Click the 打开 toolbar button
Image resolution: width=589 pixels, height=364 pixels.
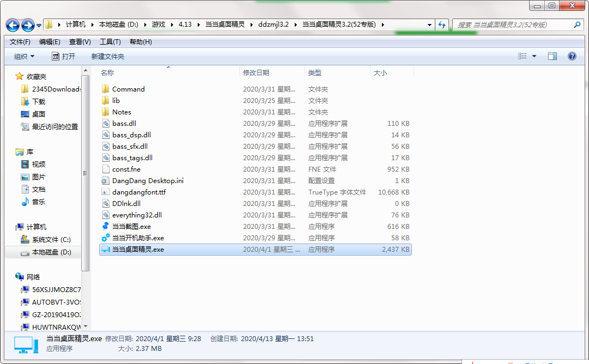coord(63,56)
